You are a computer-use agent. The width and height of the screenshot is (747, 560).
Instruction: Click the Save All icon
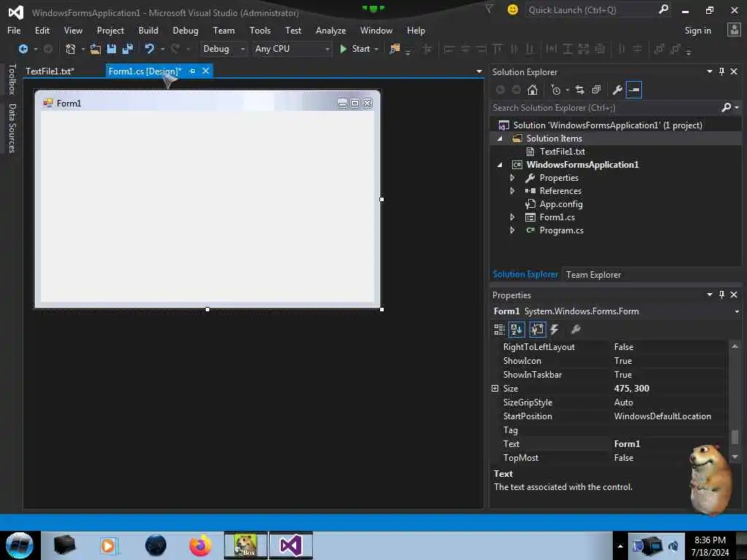tap(127, 49)
